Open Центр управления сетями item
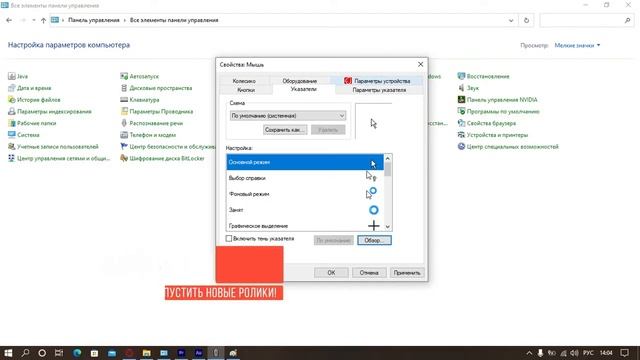Image resolution: width=640 pixels, height=360 pixels. point(59,158)
